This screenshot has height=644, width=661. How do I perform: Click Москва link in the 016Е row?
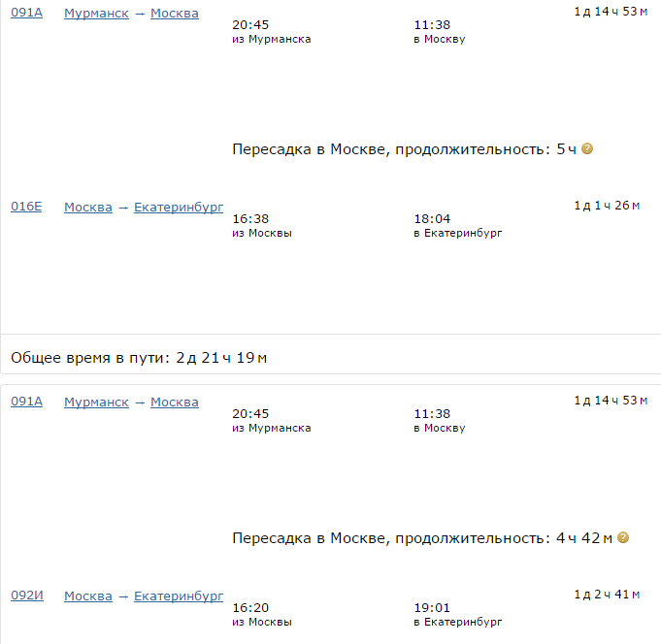(88, 208)
